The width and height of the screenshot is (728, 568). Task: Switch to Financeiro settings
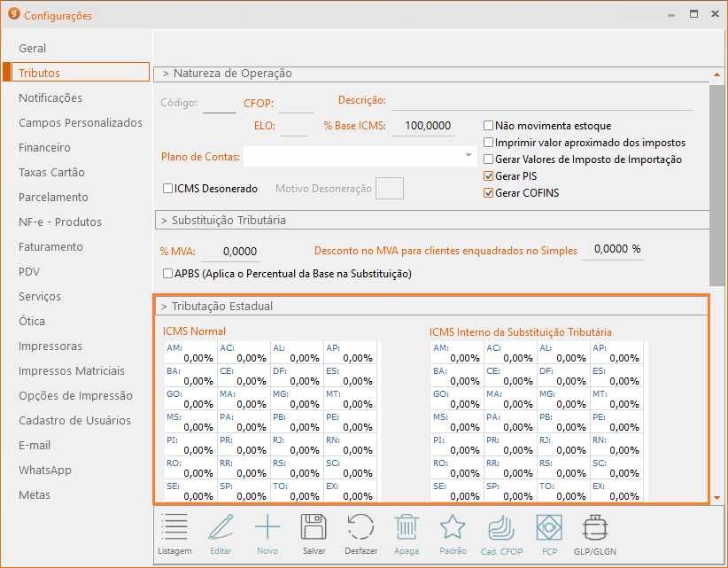coord(44,148)
